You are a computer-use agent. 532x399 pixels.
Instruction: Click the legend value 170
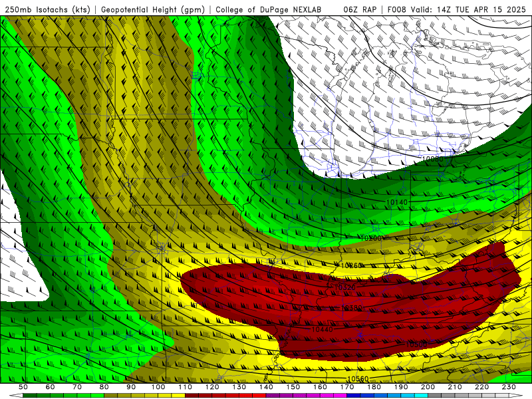coord(346,387)
